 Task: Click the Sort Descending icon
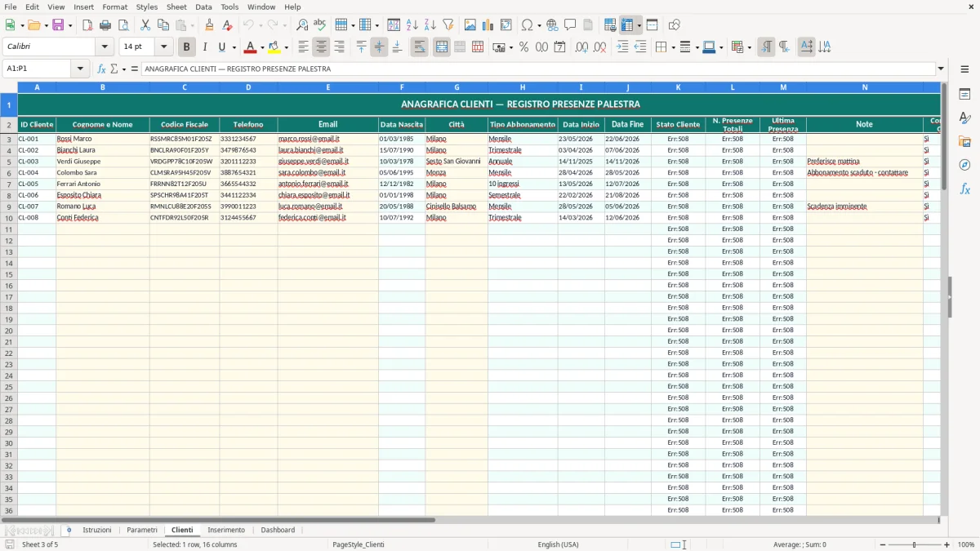point(430,25)
